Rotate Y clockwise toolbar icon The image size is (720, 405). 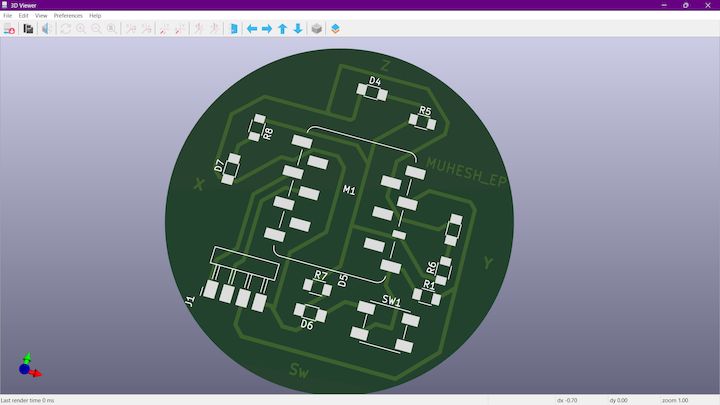point(164,29)
